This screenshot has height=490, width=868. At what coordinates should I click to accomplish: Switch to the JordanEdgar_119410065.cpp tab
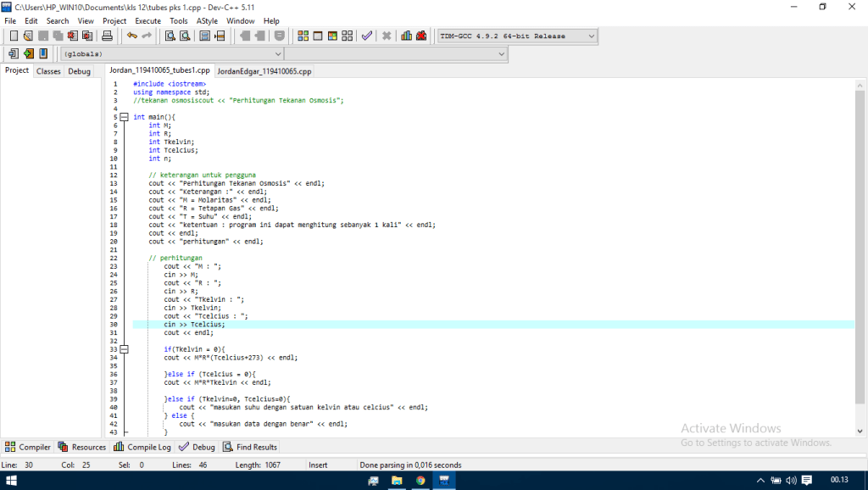[x=264, y=71]
